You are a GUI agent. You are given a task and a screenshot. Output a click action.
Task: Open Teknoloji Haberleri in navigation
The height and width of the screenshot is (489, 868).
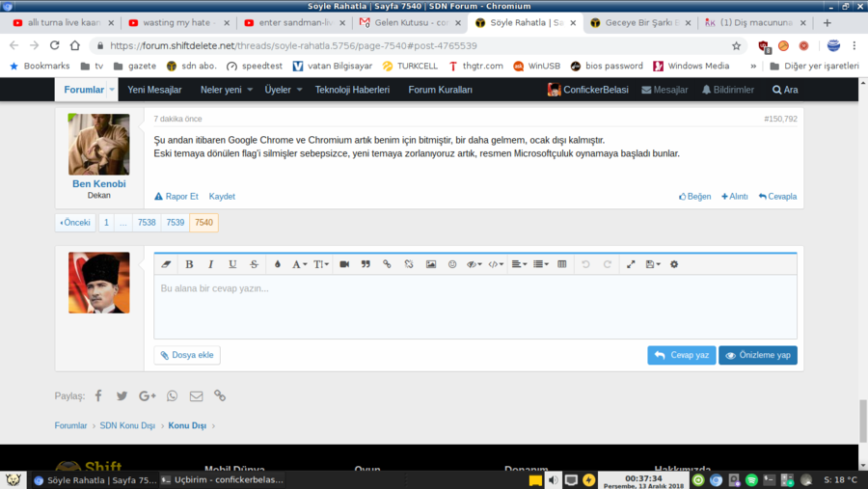352,90
